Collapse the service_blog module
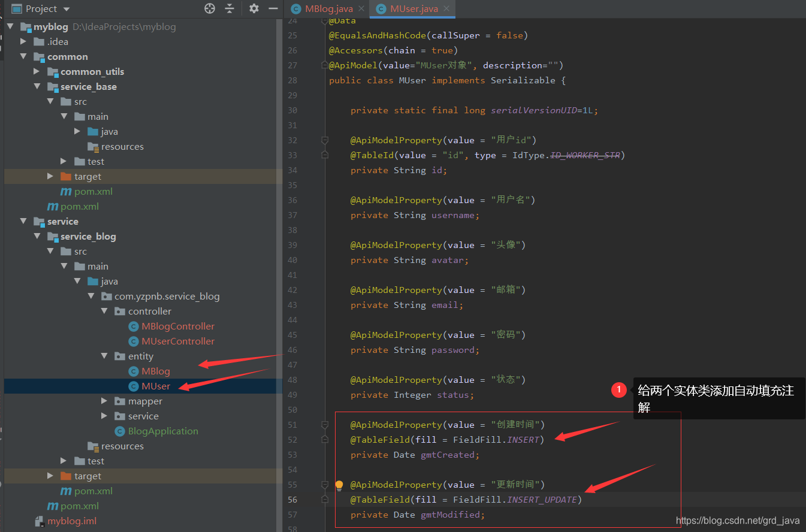This screenshot has width=806, height=532. coord(37,237)
